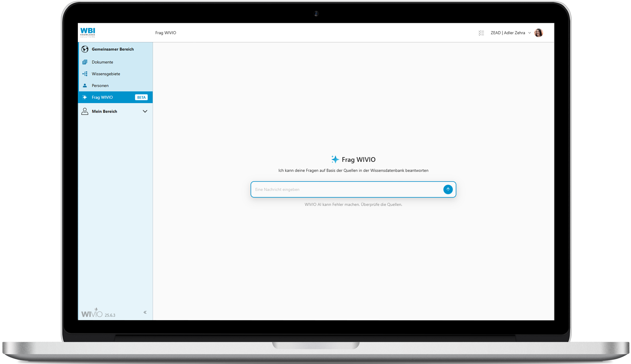Click the user avatar photo
The width and height of the screenshot is (631, 364).
538,33
